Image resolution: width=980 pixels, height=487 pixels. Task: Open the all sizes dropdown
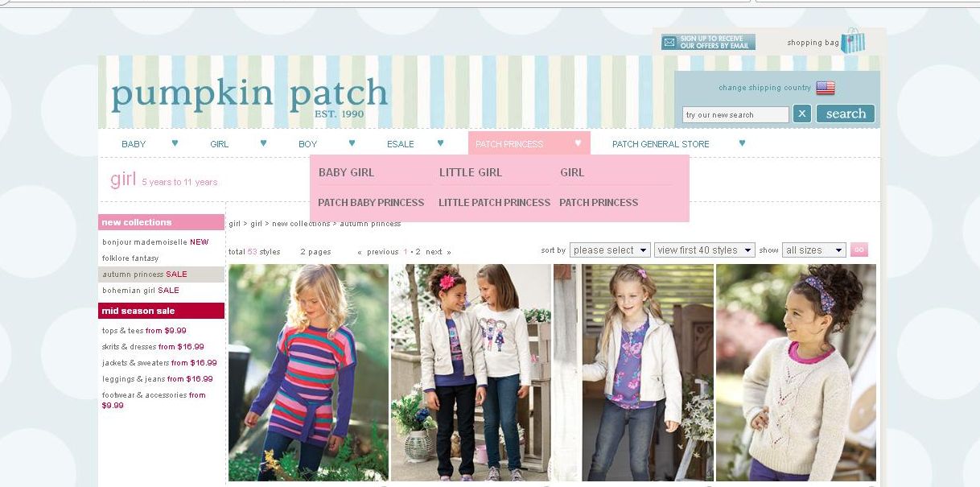pyautogui.click(x=814, y=250)
